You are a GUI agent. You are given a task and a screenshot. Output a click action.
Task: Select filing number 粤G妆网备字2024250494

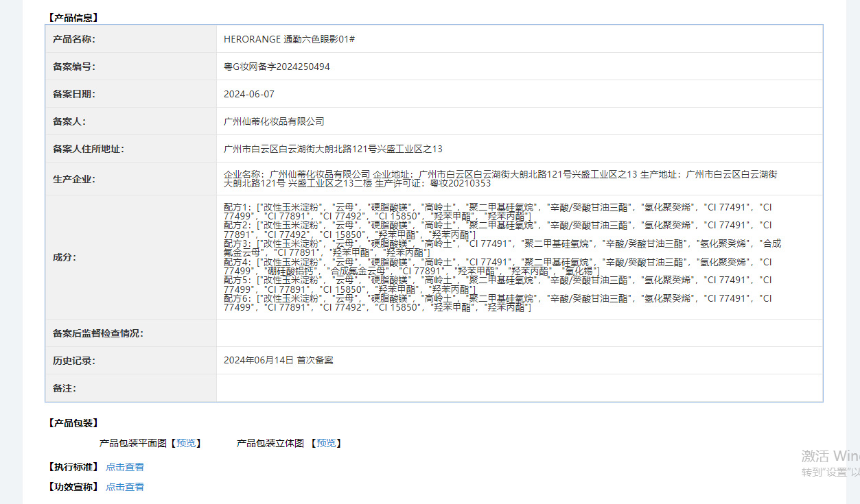pos(277,67)
